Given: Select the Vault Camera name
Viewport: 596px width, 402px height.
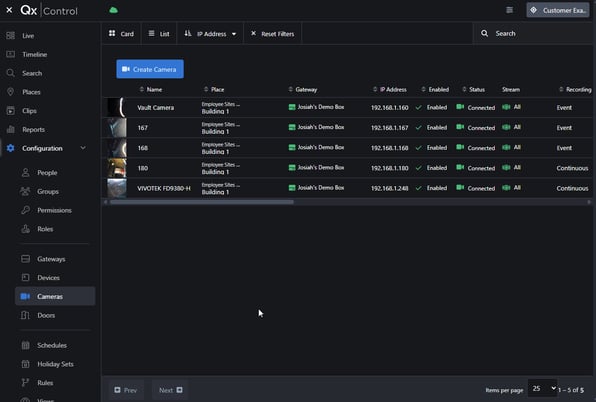Looking at the screenshot, I should (x=155, y=108).
